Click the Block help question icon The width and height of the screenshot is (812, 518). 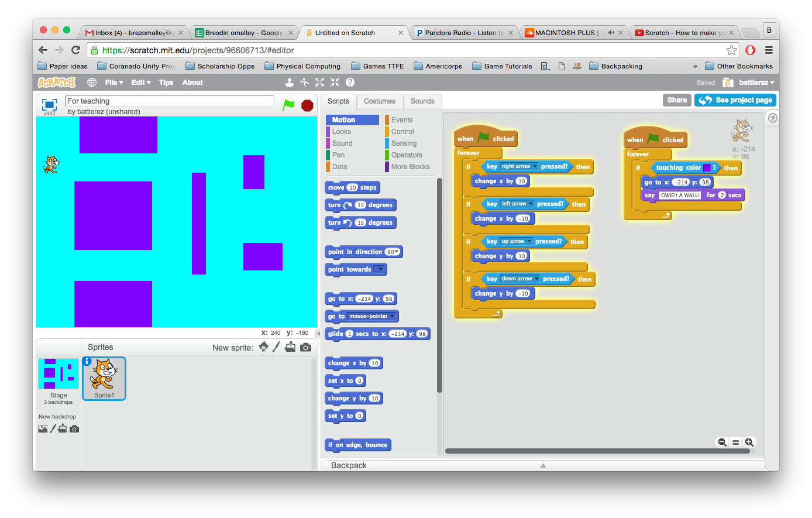tap(350, 83)
